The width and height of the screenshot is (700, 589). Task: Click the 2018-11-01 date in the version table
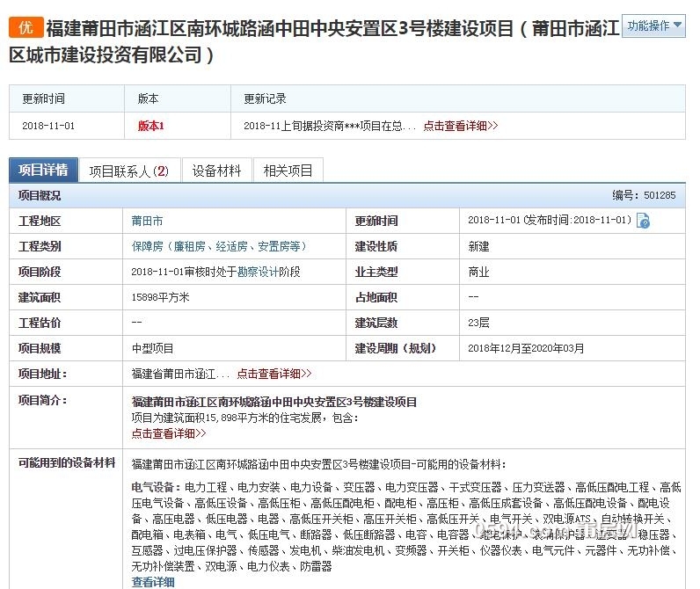[48, 126]
